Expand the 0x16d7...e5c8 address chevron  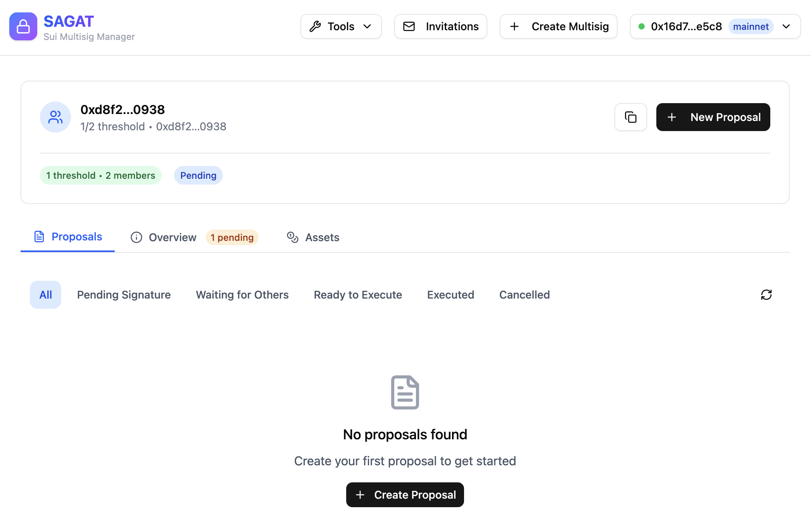[786, 26]
